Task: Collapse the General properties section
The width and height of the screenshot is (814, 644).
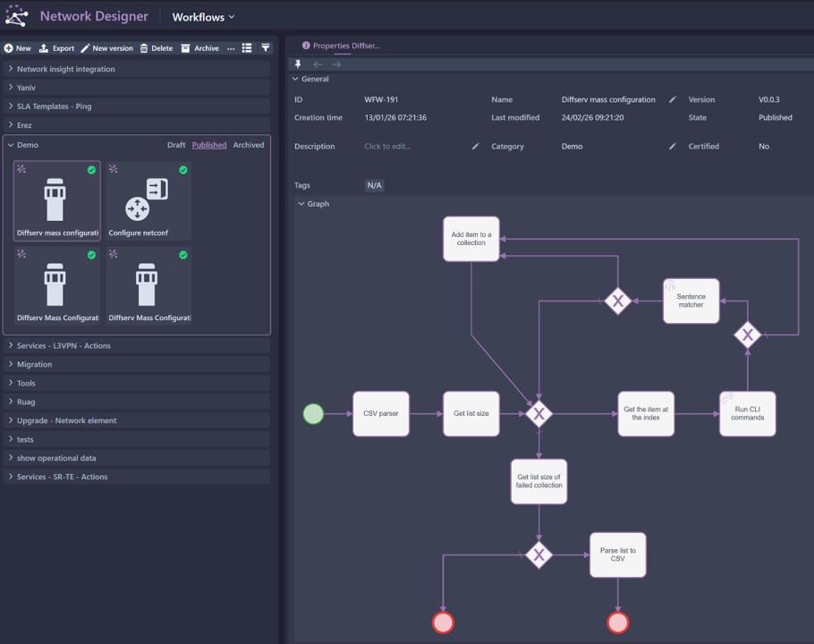Action: tap(296, 80)
